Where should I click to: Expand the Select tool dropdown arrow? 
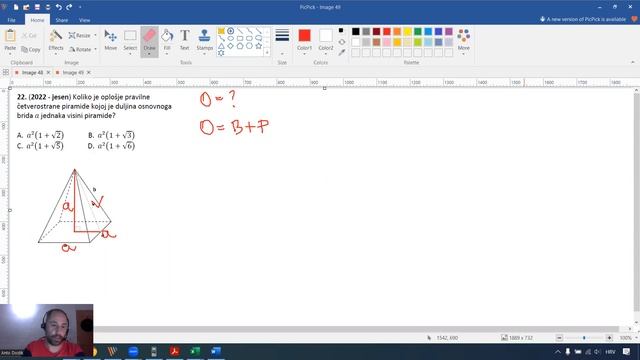(130, 53)
